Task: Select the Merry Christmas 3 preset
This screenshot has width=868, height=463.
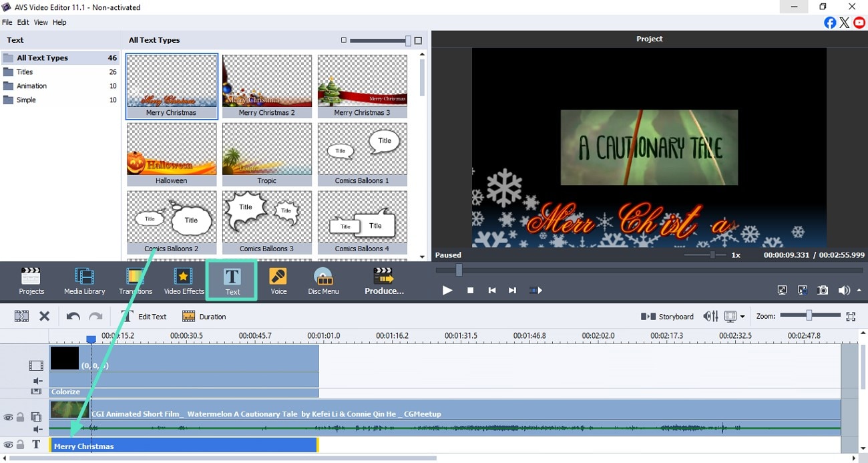Action: 362,86
